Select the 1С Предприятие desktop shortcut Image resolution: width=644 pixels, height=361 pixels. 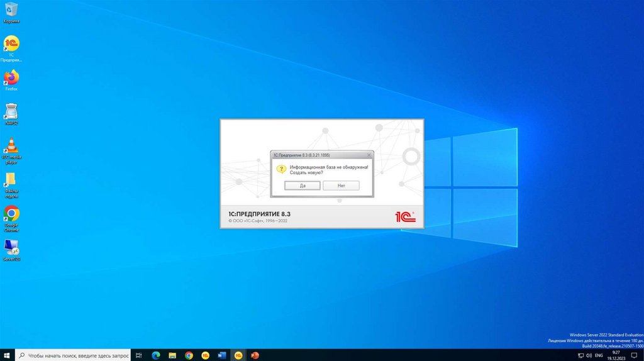tap(11, 48)
